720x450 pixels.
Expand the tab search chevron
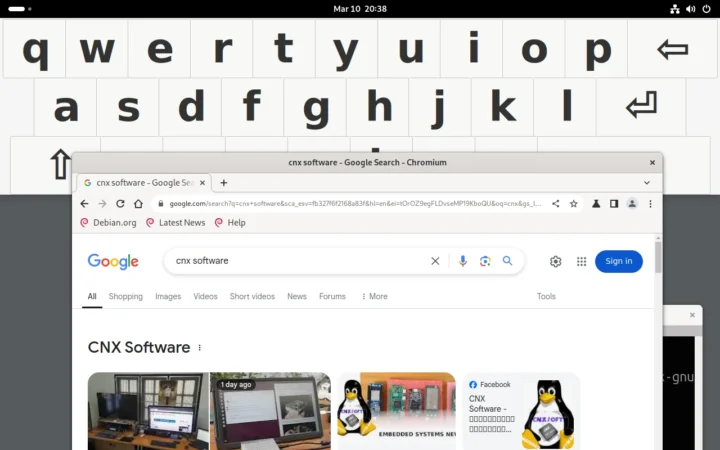(647, 183)
